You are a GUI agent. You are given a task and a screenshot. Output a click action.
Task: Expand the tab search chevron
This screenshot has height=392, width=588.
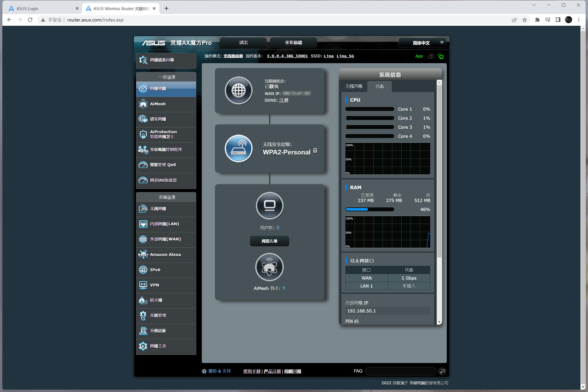pyautogui.click(x=534, y=5)
